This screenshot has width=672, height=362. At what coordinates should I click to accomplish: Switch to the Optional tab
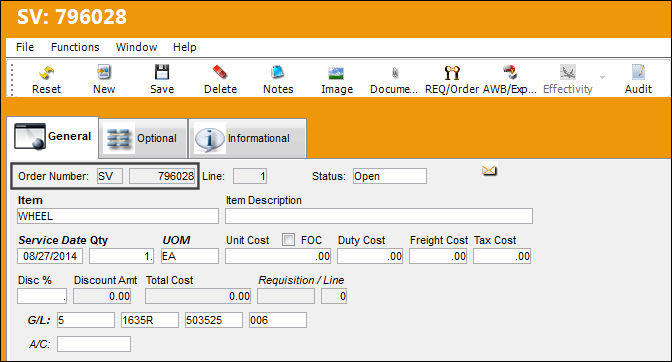tap(143, 138)
